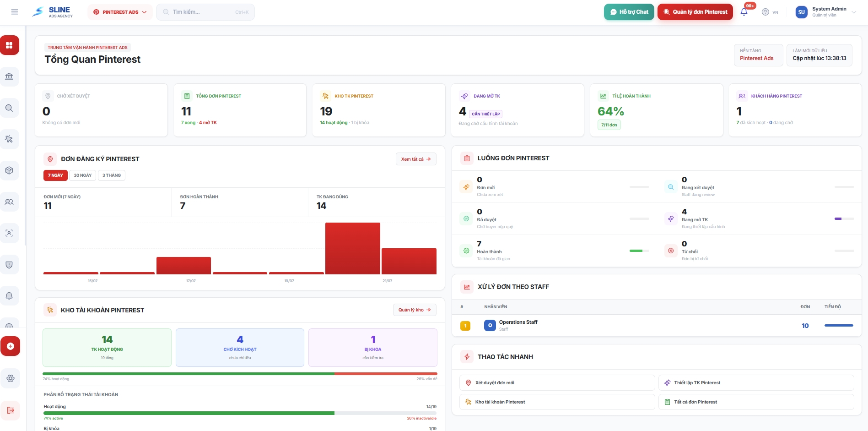This screenshot has width=868, height=431.
Task: Click the Hoàn thành flow progress bar
Action: pyautogui.click(x=639, y=251)
